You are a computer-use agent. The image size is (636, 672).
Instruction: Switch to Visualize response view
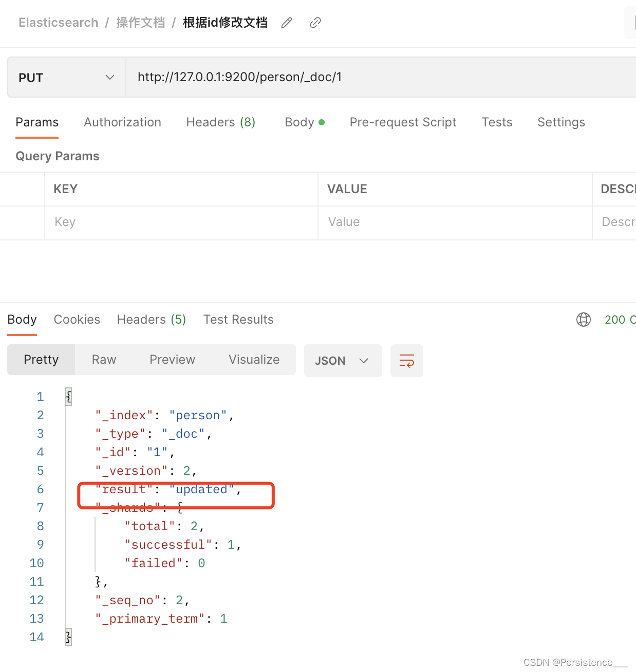254,360
